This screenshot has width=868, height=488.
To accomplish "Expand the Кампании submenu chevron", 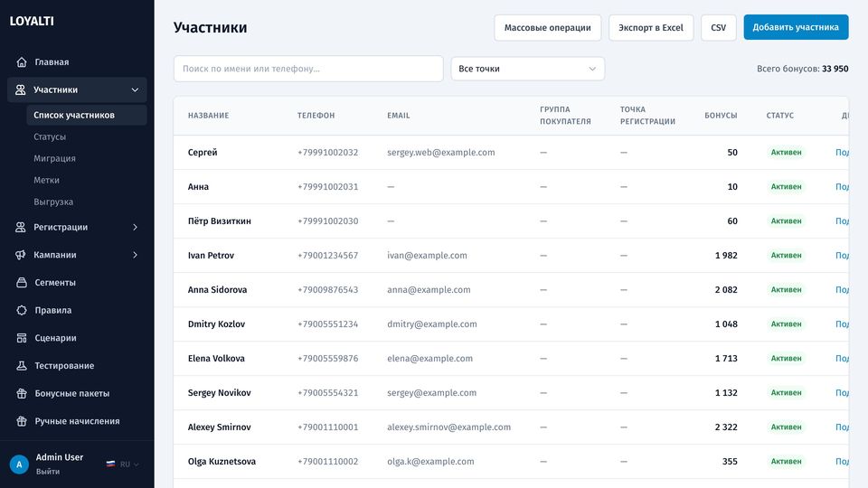I will [x=135, y=255].
